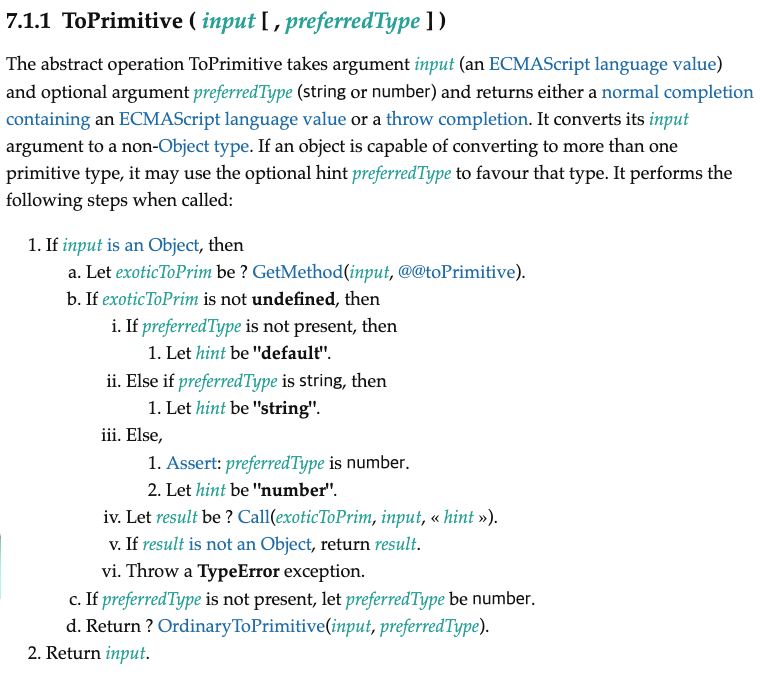
Task: Follow the "Assert" link in the Else branch
Action: (192, 463)
